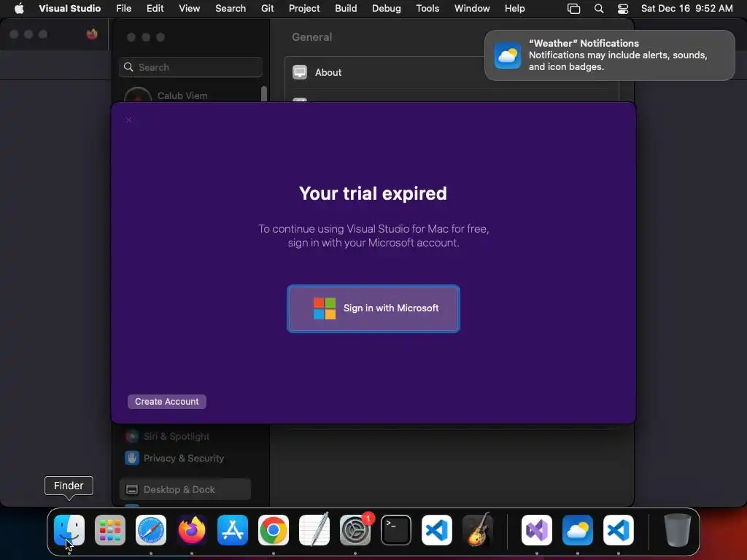Click Sign in with Microsoft
Screen dimensions: 747x560
click(373, 308)
